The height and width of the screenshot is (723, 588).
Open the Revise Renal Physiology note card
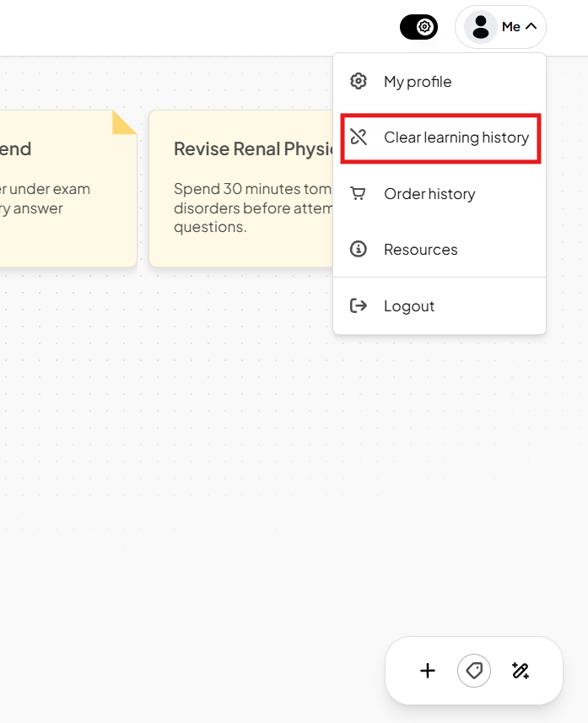(x=241, y=188)
